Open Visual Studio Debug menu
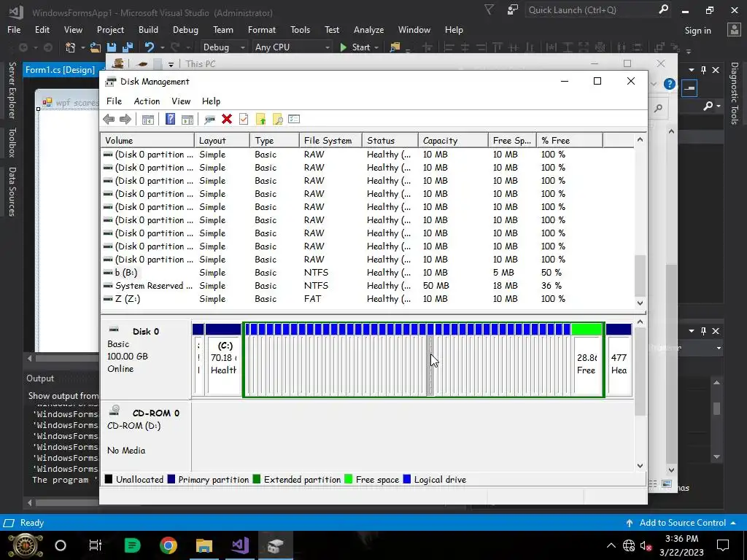 pos(185,29)
